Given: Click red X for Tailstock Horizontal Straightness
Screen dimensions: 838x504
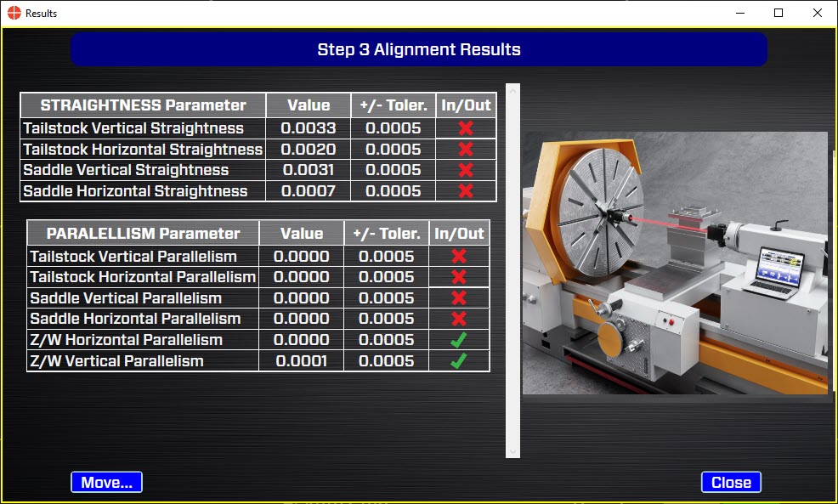Looking at the screenshot, I should click(x=466, y=149).
